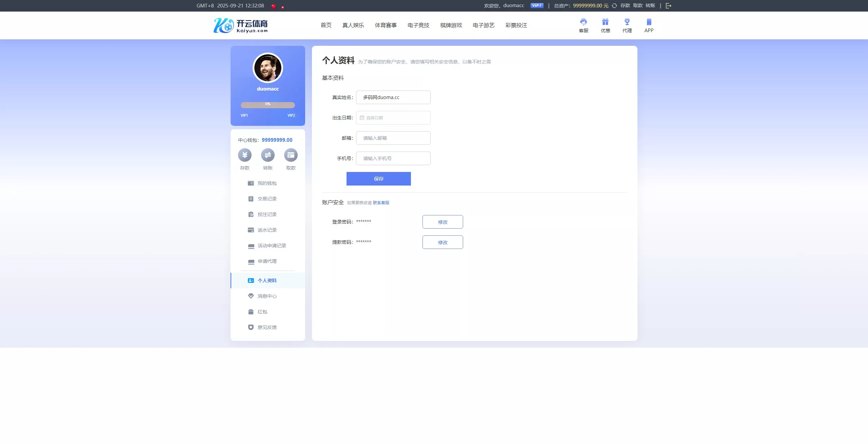Open 我的钱包 via its wallet icon
This screenshot has width=868, height=445.
pos(250,183)
